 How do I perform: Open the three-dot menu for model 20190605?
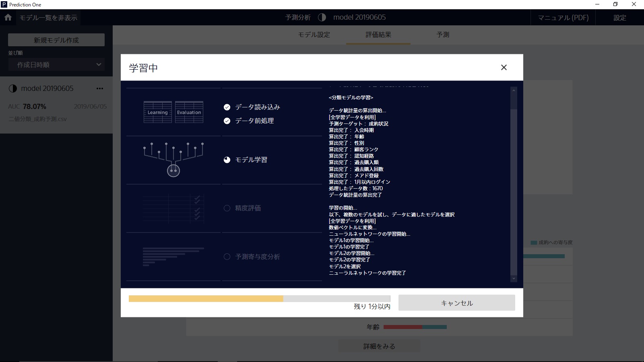(100, 88)
